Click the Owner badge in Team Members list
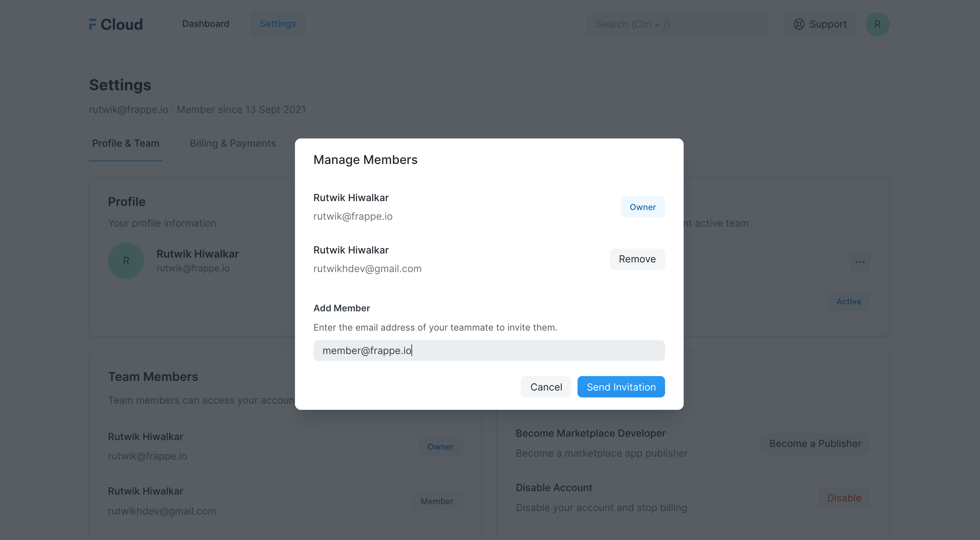Image resolution: width=980 pixels, height=540 pixels. point(440,447)
